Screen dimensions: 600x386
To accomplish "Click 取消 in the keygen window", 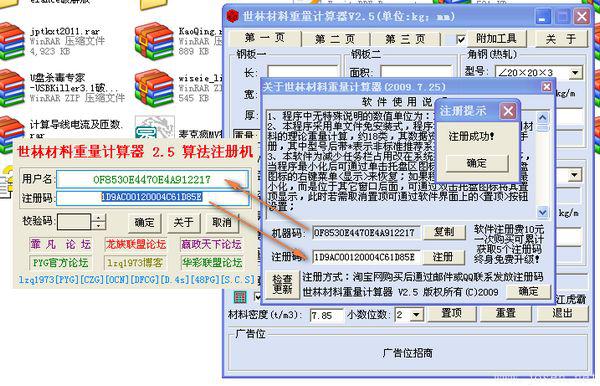I will point(222,222).
